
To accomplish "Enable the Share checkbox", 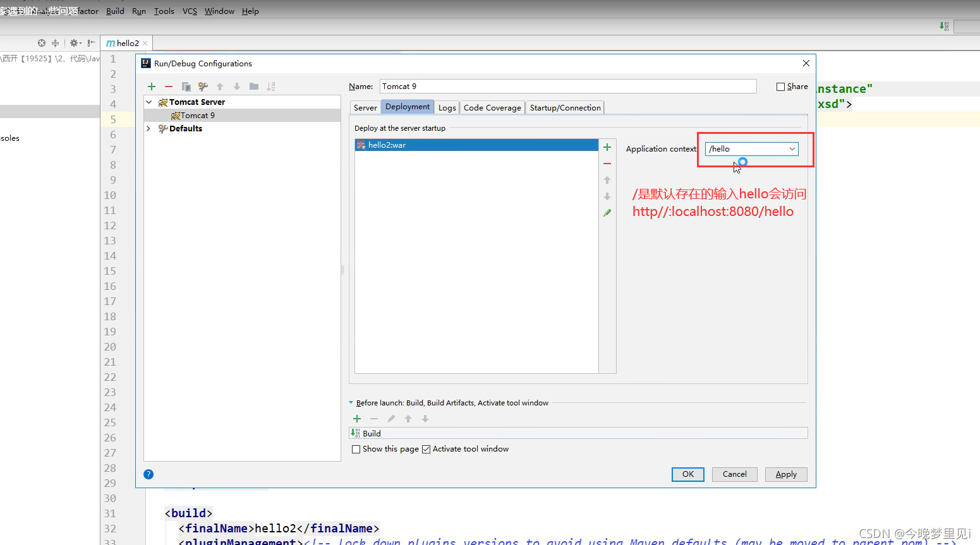I will coord(781,87).
